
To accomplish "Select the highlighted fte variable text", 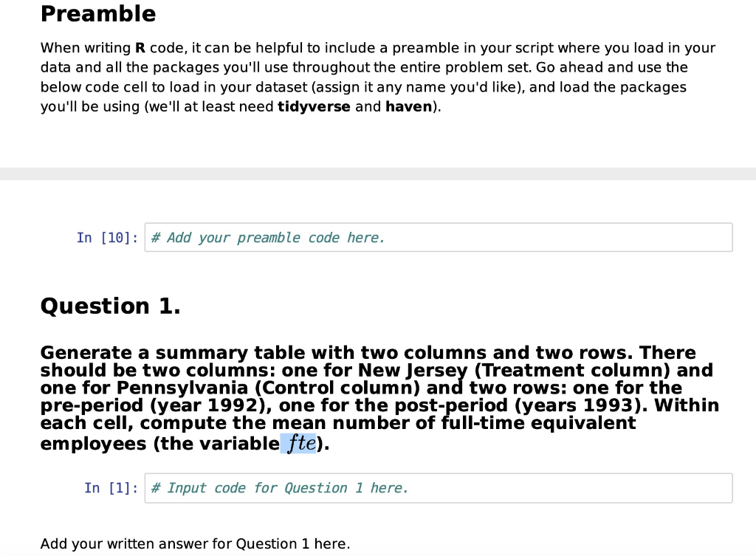I will 298,442.
